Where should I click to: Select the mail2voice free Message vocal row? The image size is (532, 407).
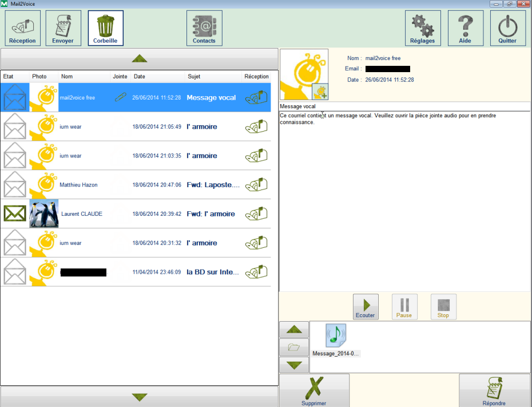click(136, 97)
